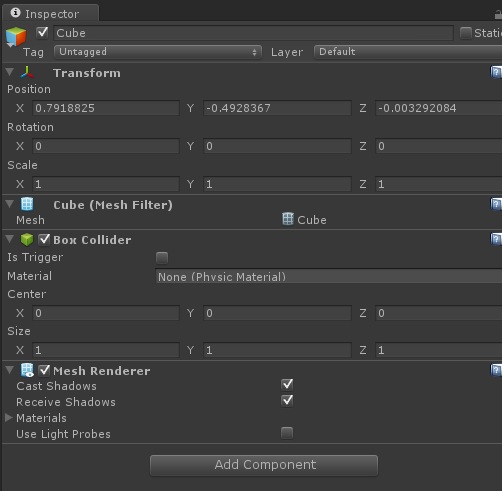
Task: Click the green Box Collider icon
Action: point(27,239)
